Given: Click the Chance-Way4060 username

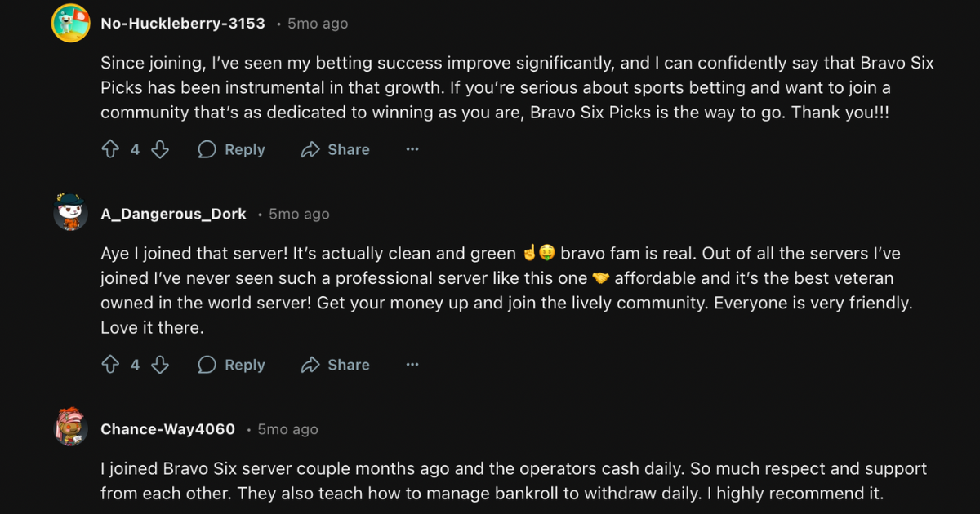Looking at the screenshot, I should tap(168, 428).
